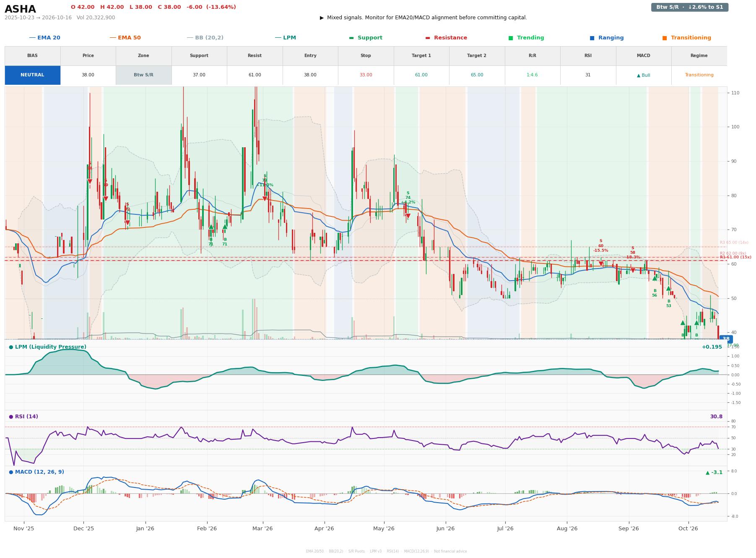Click the red sell marker labeled S 74 +4.2%

408,216
